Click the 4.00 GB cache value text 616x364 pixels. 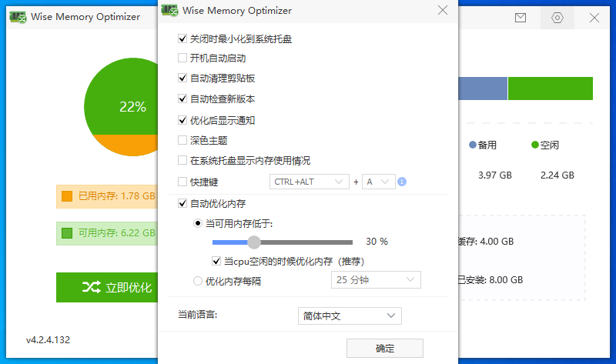pos(497,242)
